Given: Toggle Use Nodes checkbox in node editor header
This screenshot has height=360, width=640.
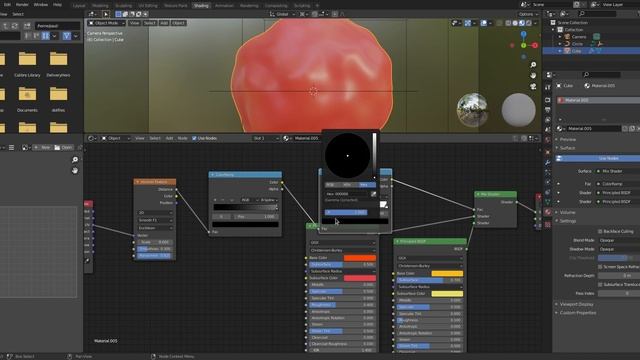Looking at the screenshot, I should (x=194, y=138).
